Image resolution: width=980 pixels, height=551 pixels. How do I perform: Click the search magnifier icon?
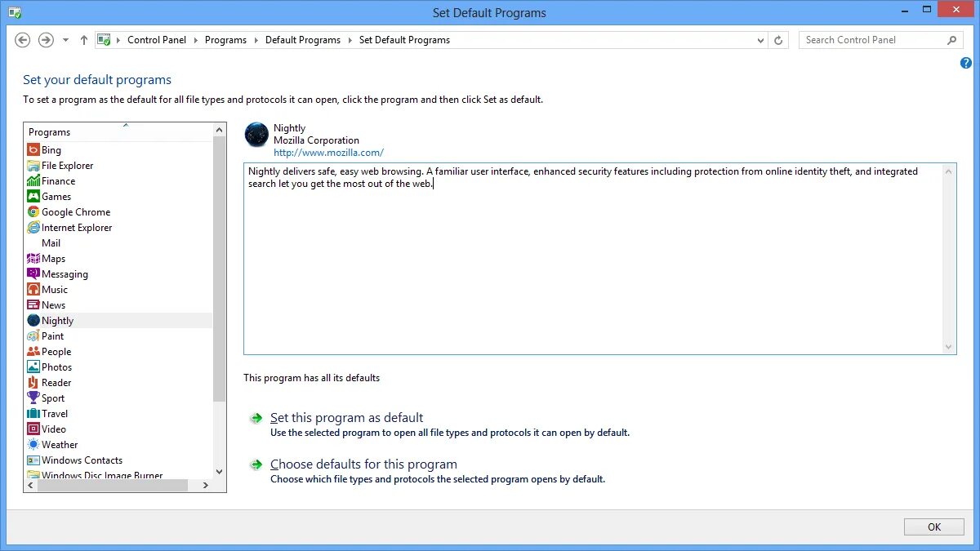click(951, 40)
